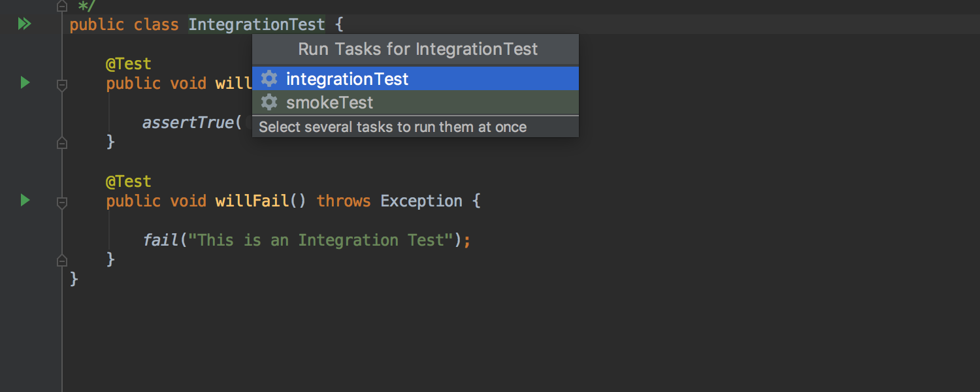Click the run gutter icon above assertTrue method
This screenshot has height=392, width=980.
(x=25, y=82)
